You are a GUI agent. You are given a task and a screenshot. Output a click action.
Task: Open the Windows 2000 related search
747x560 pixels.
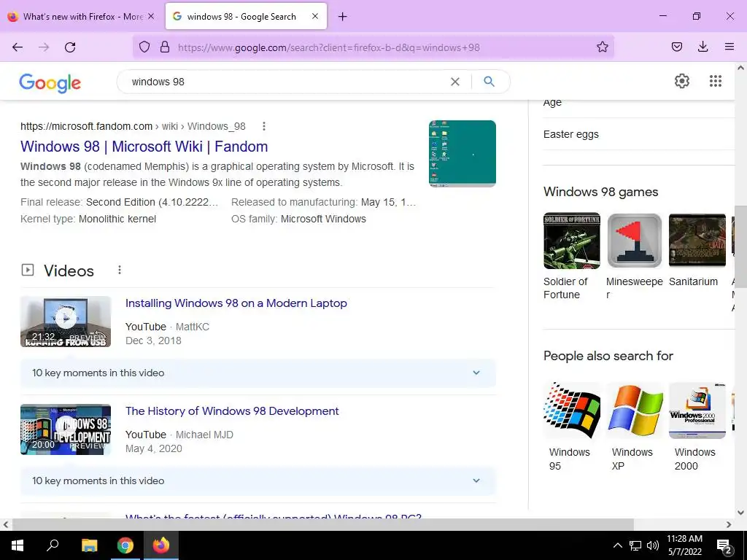coord(697,427)
